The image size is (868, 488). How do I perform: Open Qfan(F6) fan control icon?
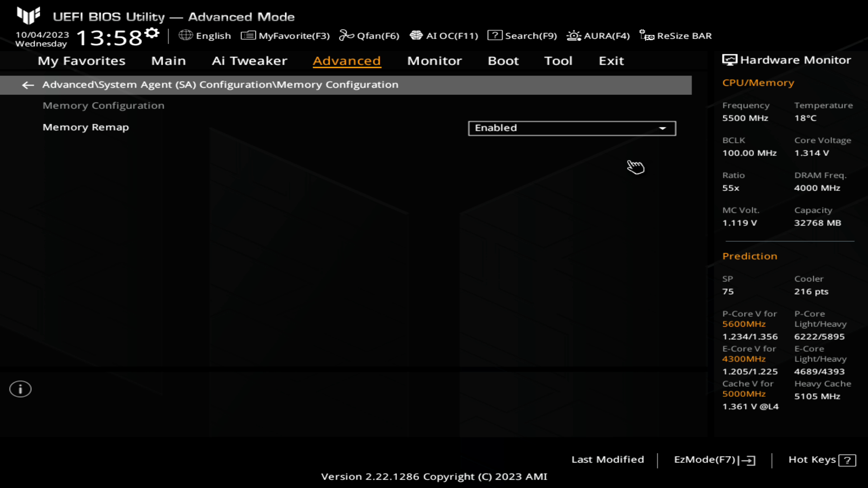(x=346, y=35)
